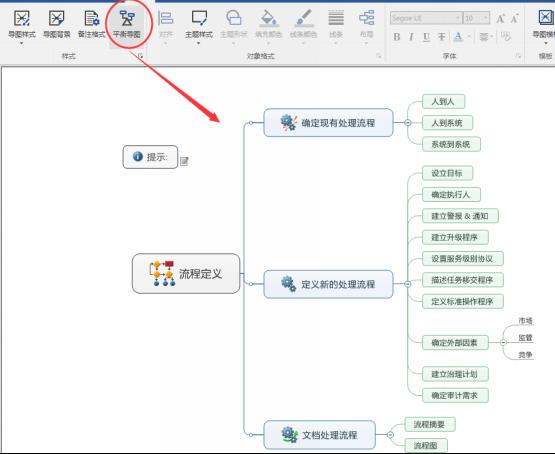Select subtopic 人到人

click(x=444, y=102)
